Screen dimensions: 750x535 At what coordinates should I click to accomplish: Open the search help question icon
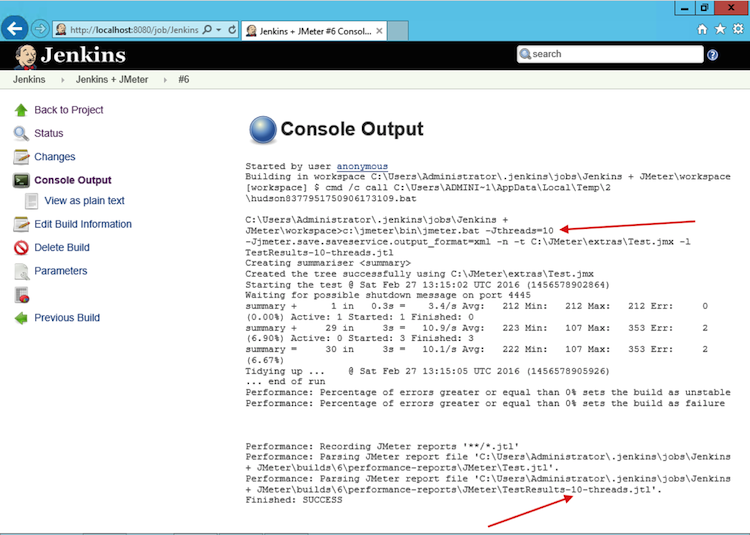[x=712, y=55]
